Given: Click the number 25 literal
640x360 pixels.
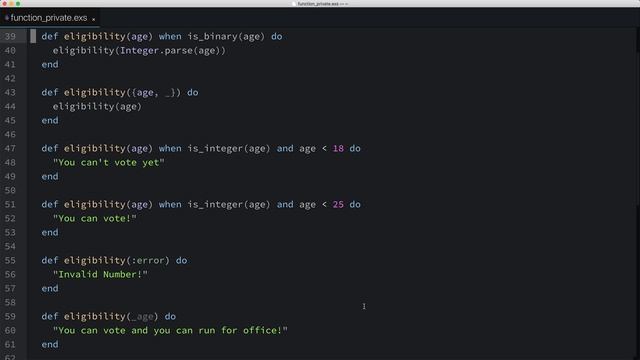Looking at the screenshot, I should [x=338, y=204].
